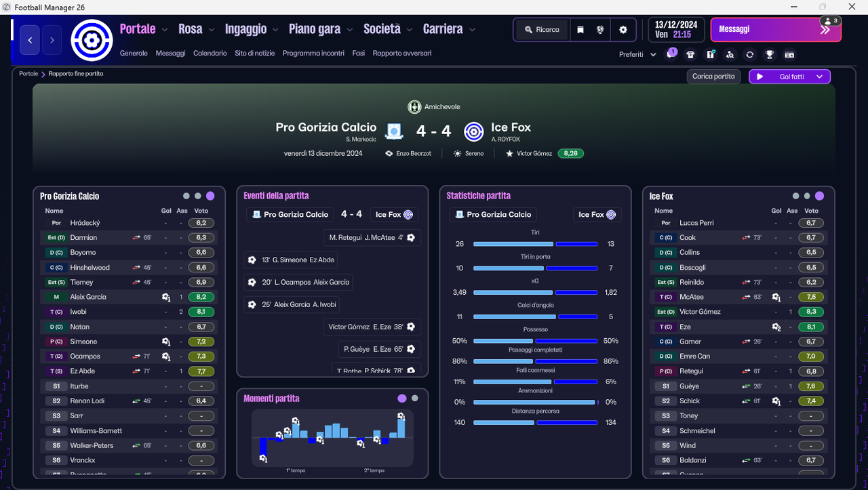Open the Sito di notizie sub-tab
The height and width of the screenshot is (490, 868).
tap(255, 53)
